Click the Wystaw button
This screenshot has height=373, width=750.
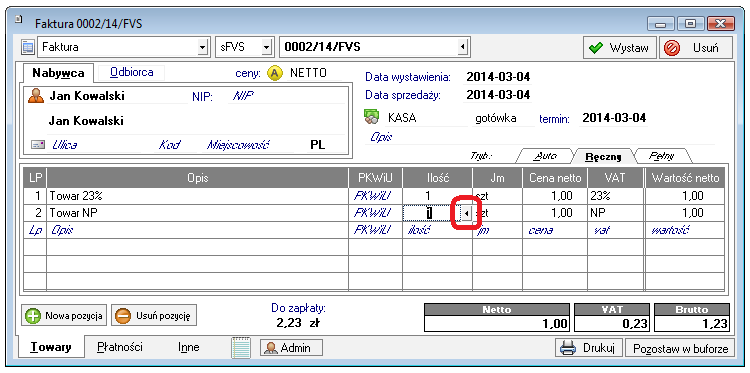click(620, 48)
